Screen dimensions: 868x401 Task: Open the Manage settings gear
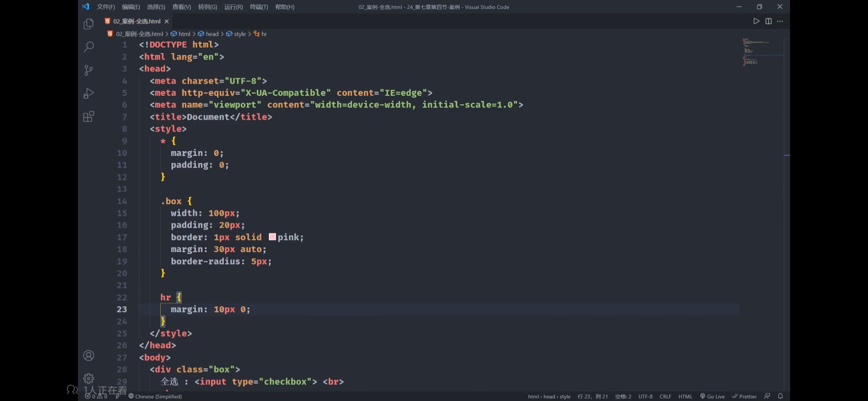coord(89,378)
